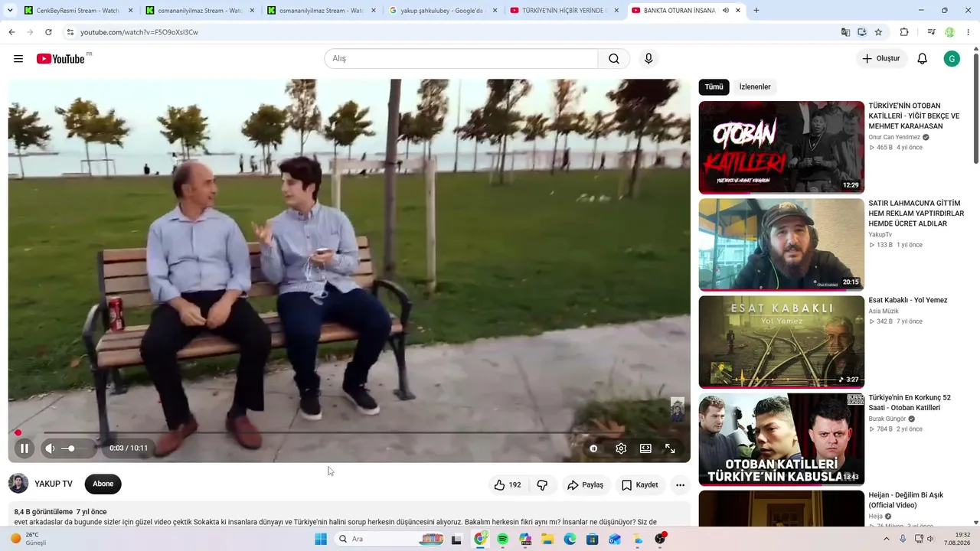Open the browser extensions puzzle icon
Screen dimensions: 980x551
pos(904,32)
